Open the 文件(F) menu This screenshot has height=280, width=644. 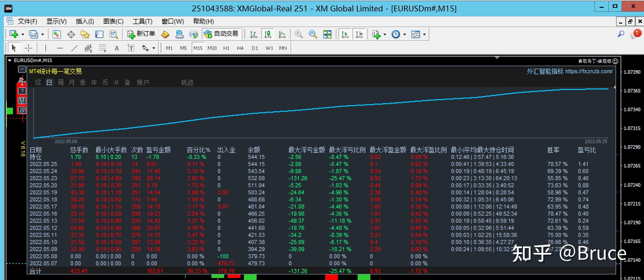[x=27, y=21]
